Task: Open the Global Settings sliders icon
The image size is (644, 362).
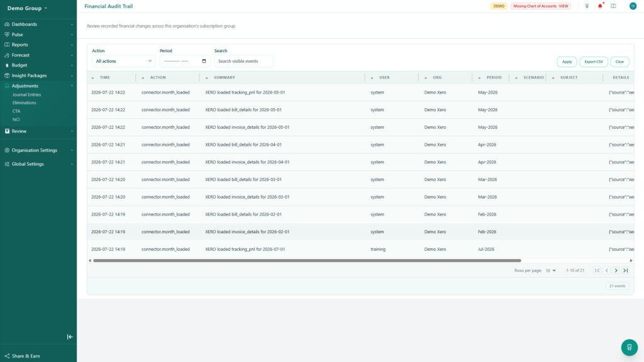Action: pos(7,164)
